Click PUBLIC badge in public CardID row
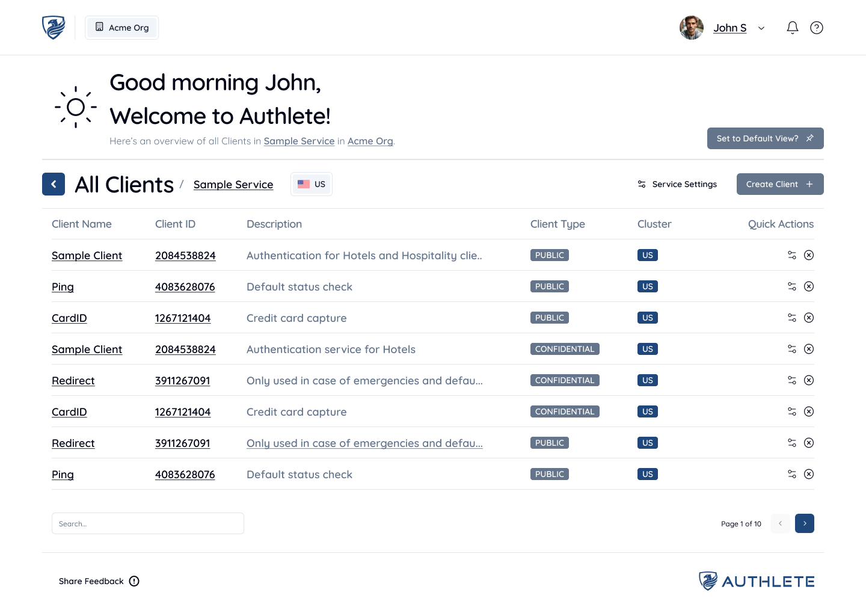This screenshot has height=616, width=866. coord(550,318)
